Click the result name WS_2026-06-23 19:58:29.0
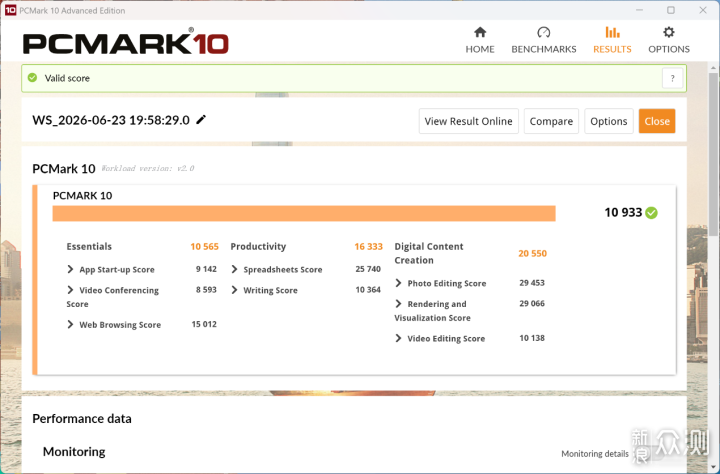This screenshot has height=474, width=720. click(111, 120)
